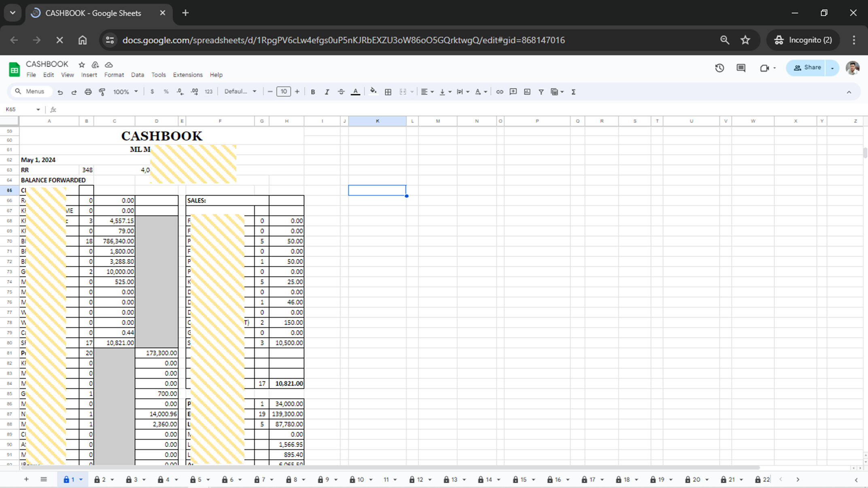This screenshot has width=868, height=488.
Task: Toggle italic formatting
Action: pyautogui.click(x=327, y=92)
